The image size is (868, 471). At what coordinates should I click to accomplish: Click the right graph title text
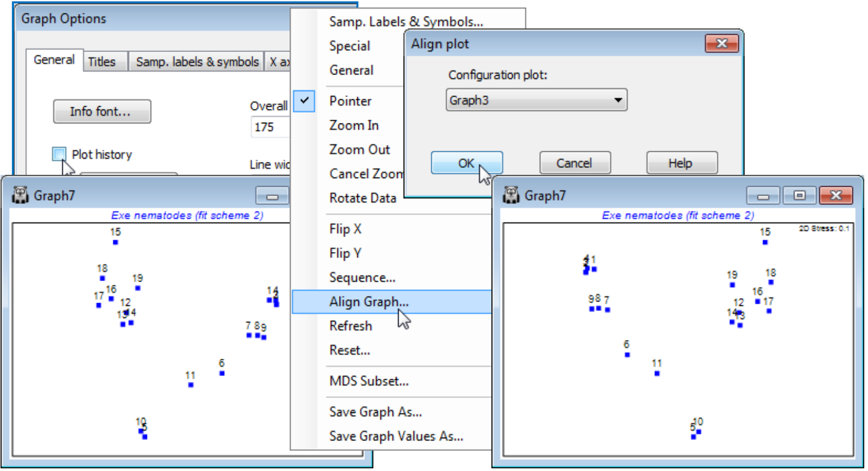pyautogui.click(x=678, y=215)
